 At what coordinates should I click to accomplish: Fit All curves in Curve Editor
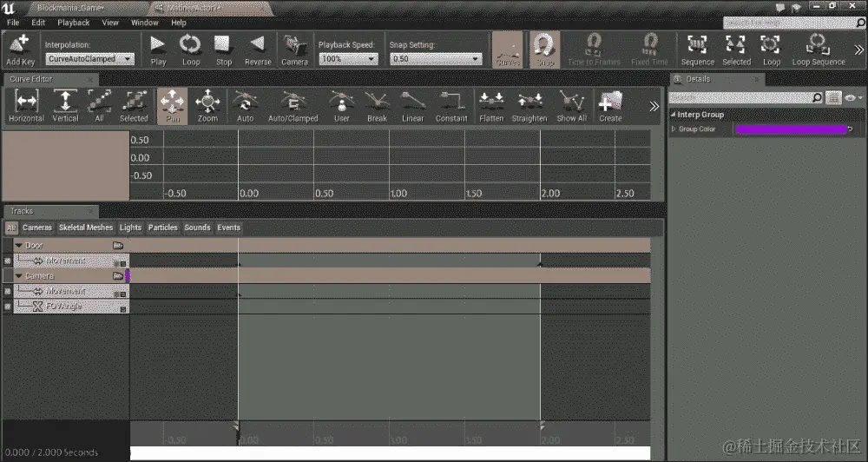tap(99, 106)
